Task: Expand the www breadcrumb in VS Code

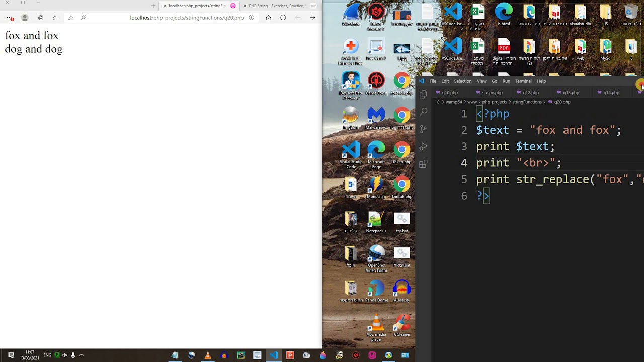Action: [472, 102]
